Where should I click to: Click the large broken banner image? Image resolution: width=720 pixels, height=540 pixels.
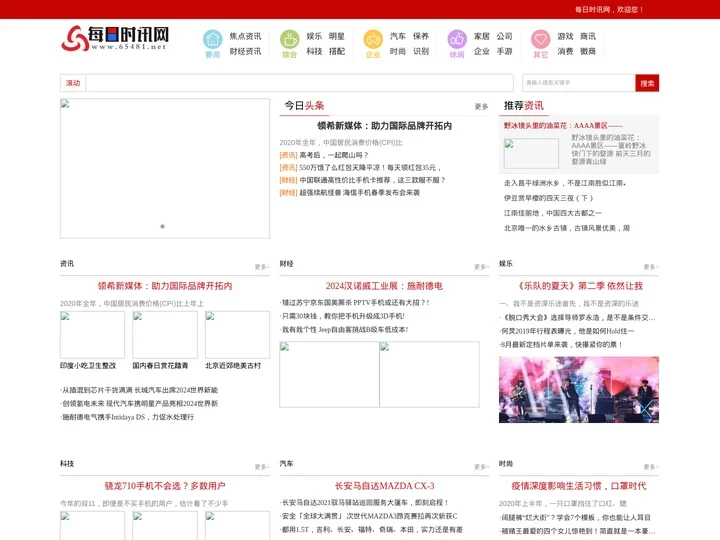click(165, 169)
